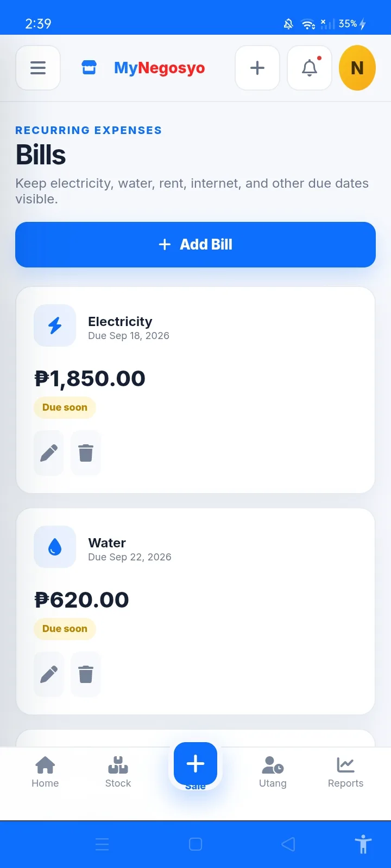
Task: Tap the floating Sale plus button
Action: (x=195, y=764)
